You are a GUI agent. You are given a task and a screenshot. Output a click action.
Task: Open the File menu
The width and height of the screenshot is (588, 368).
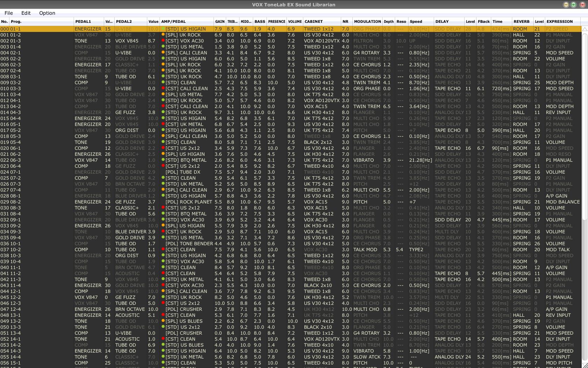pyautogui.click(x=8, y=13)
